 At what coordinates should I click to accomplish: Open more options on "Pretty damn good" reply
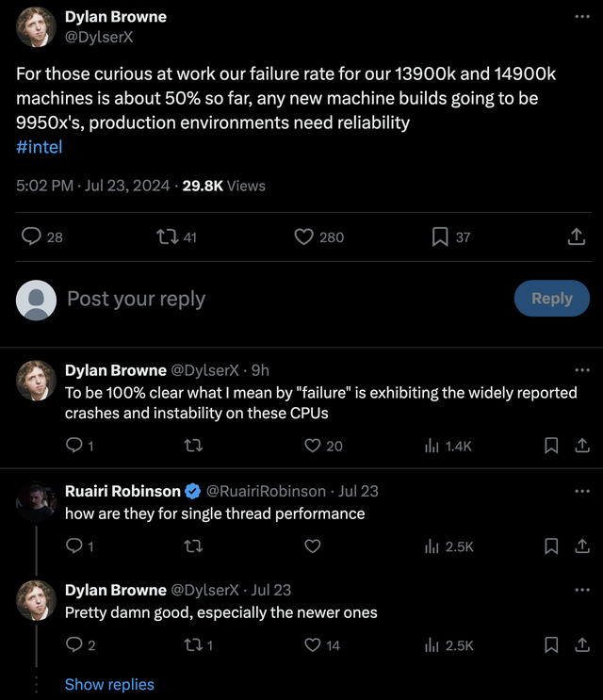581,590
